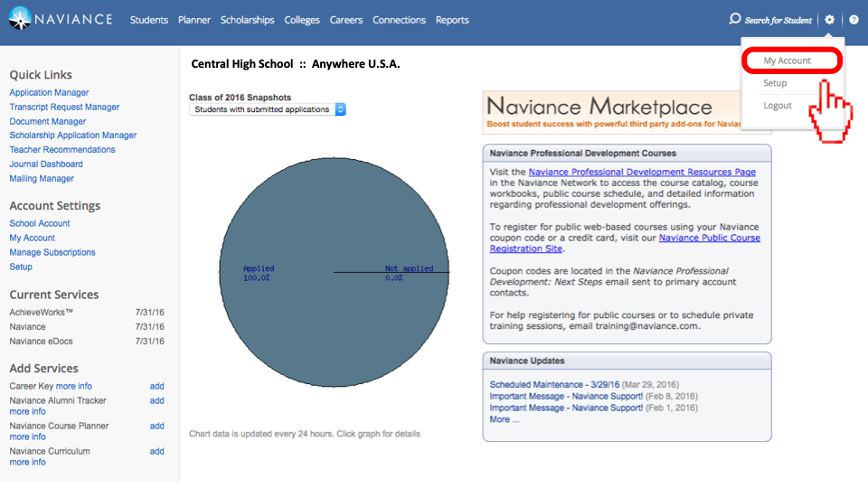Viewport: 868px width, 488px height.
Task: Open the Careers menu
Action: (346, 20)
